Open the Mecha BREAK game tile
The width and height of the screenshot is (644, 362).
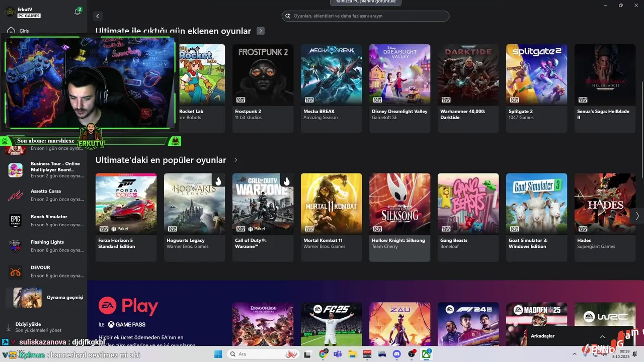coord(331,88)
